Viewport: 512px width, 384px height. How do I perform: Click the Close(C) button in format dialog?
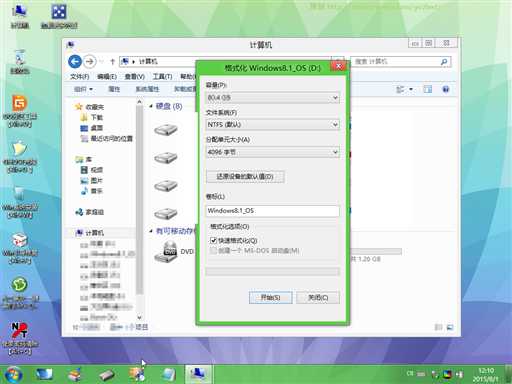318,298
